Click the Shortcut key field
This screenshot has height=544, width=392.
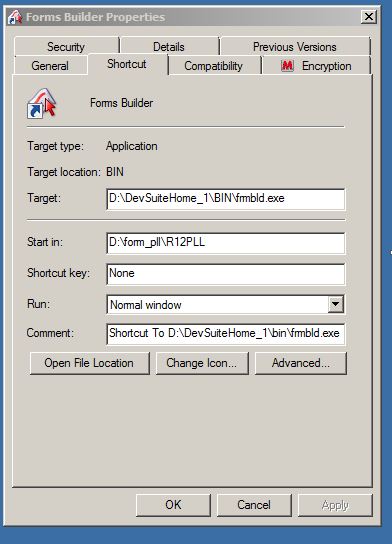(x=226, y=274)
